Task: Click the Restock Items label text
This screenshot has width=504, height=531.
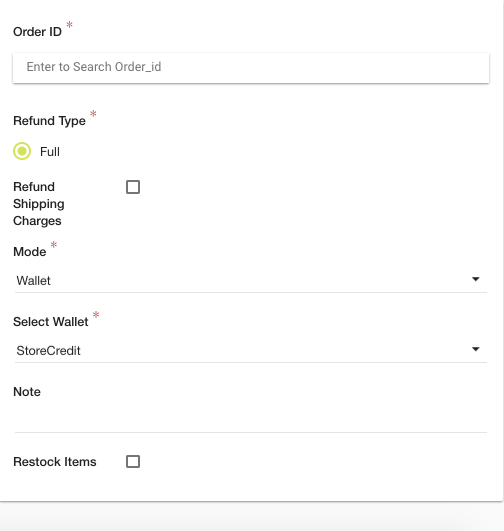Action: coord(55,462)
